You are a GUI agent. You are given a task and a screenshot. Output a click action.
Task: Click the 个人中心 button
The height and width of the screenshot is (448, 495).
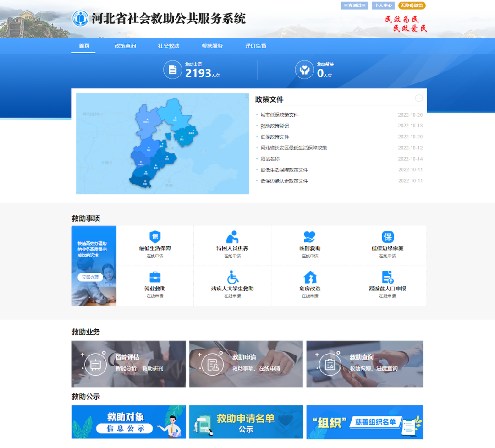point(383,5)
